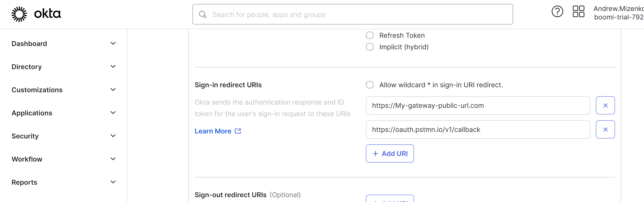Open the help question mark icon
This screenshot has width=644, height=202.
coord(557,11)
